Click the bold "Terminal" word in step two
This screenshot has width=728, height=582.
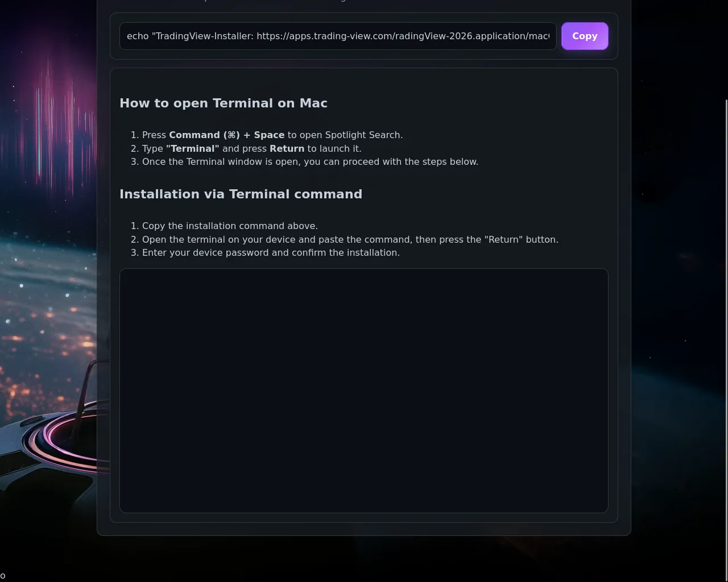[x=192, y=148]
